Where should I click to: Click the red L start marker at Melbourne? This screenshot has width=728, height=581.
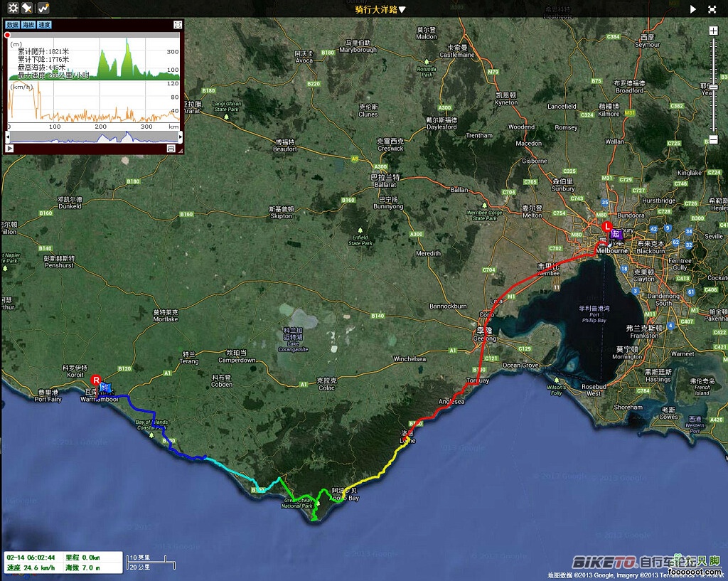606,226
